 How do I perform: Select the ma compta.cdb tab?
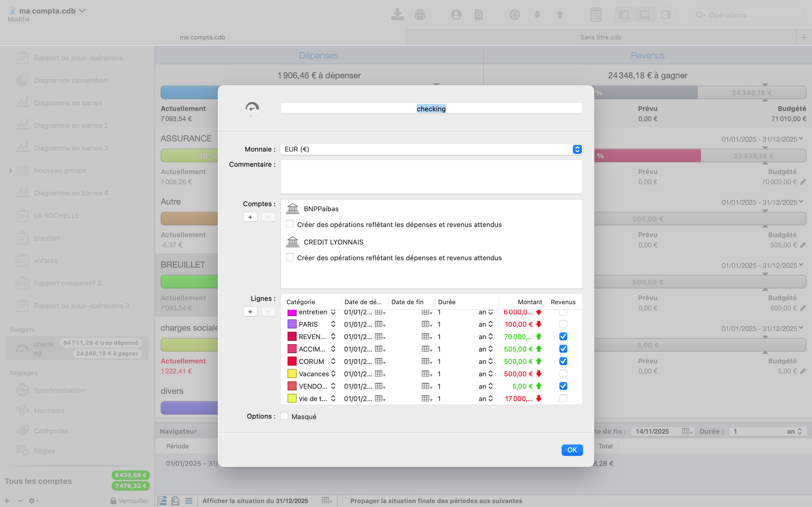(202, 37)
